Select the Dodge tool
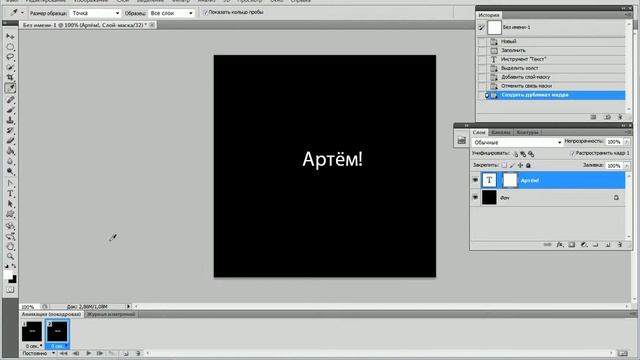This screenshot has width=640, height=360. [10, 171]
